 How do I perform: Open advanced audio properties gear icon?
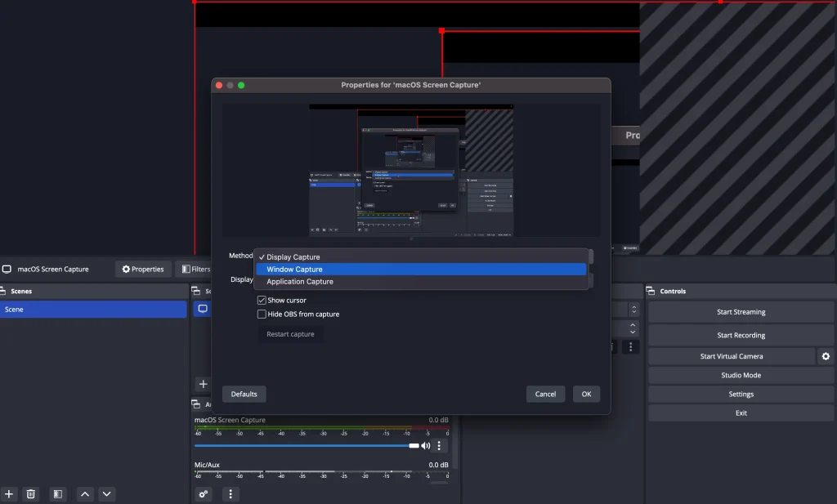(x=204, y=494)
